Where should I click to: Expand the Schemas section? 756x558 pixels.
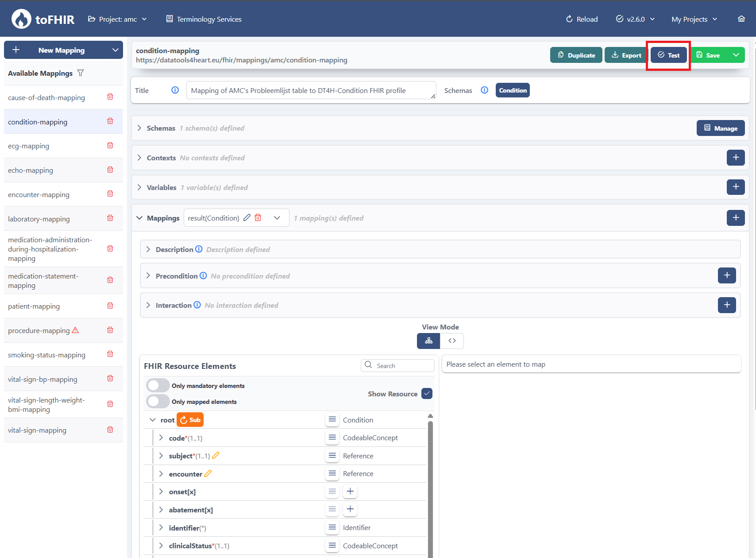click(x=139, y=128)
